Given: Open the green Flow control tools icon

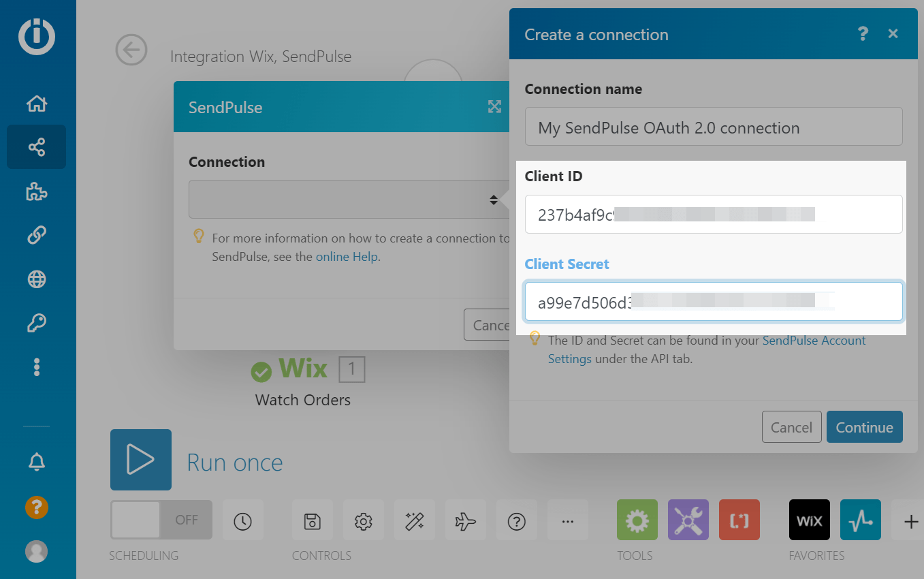Looking at the screenshot, I should coord(637,520).
